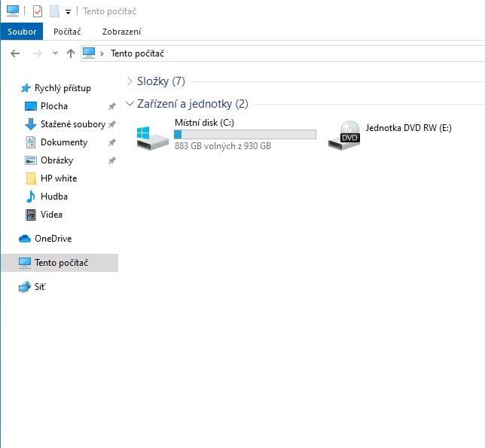
Task: Click the Forward navigation arrow
Action: coord(38,53)
